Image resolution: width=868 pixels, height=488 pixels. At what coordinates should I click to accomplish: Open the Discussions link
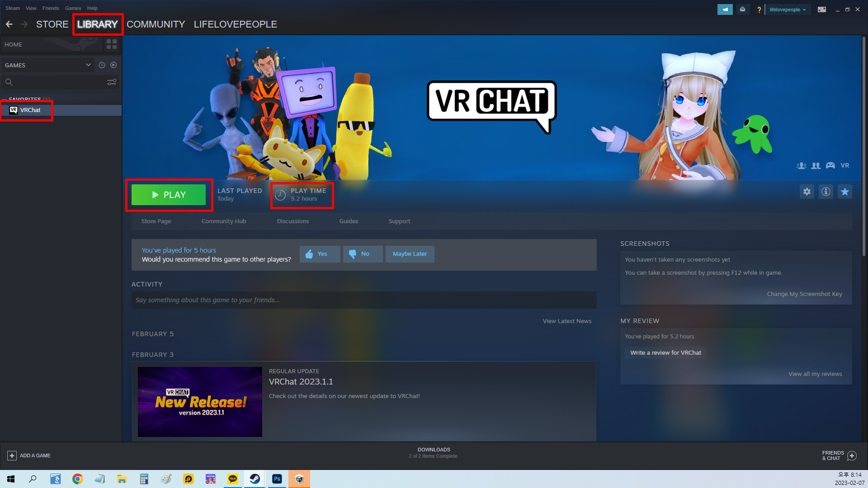(x=293, y=221)
